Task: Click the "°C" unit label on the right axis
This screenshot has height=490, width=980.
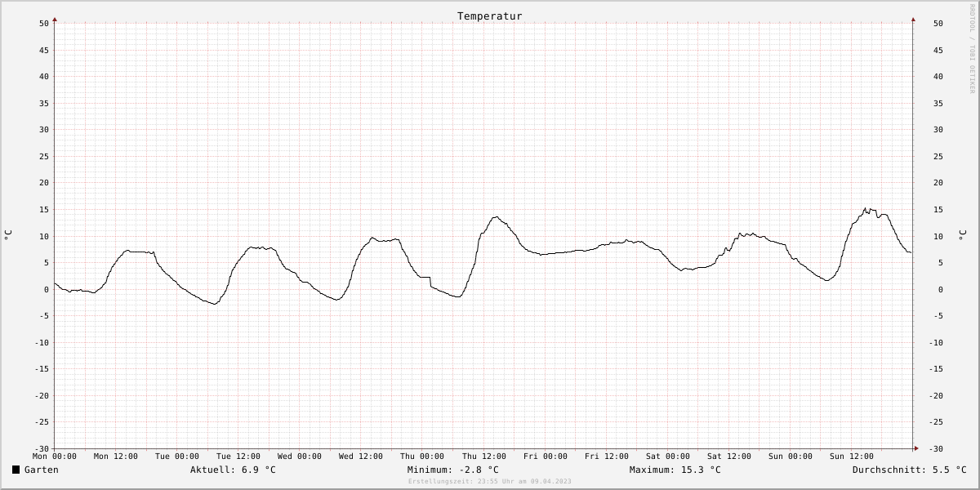Action: (961, 235)
